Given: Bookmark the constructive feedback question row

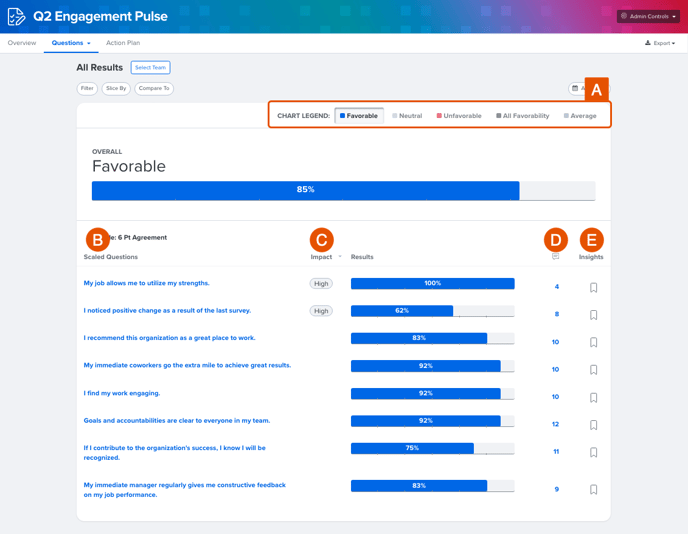Looking at the screenshot, I should pyautogui.click(x=593, y=489).
